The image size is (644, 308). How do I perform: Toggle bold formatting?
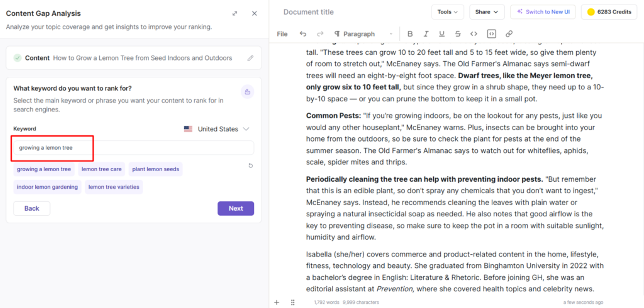point(410,34)
